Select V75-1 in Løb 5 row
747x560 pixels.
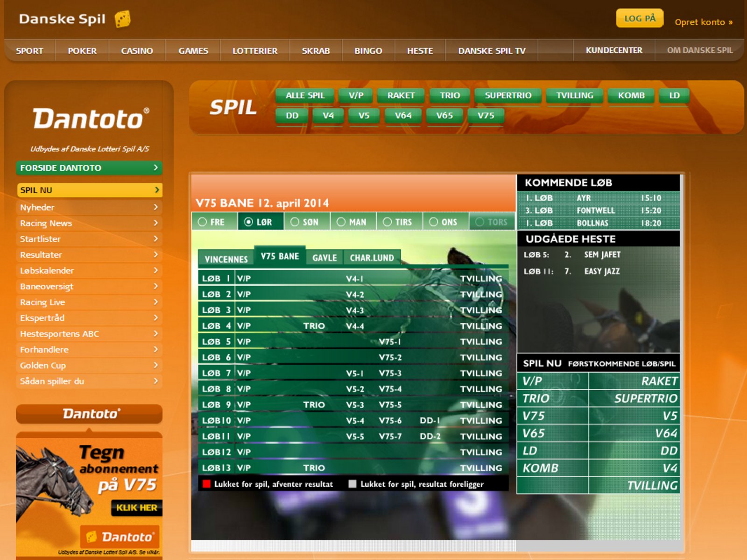coord(390,342)
